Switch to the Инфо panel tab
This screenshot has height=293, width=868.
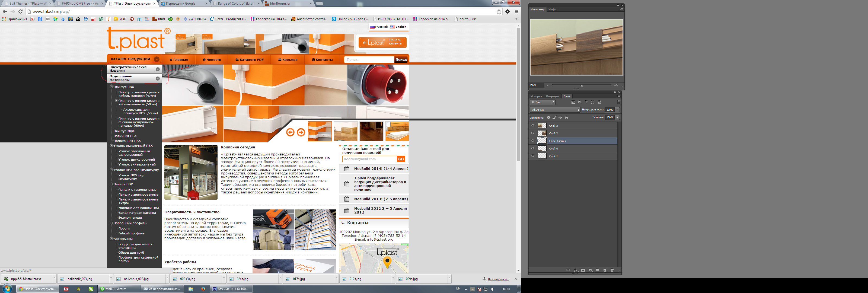[x=552, y=9]
